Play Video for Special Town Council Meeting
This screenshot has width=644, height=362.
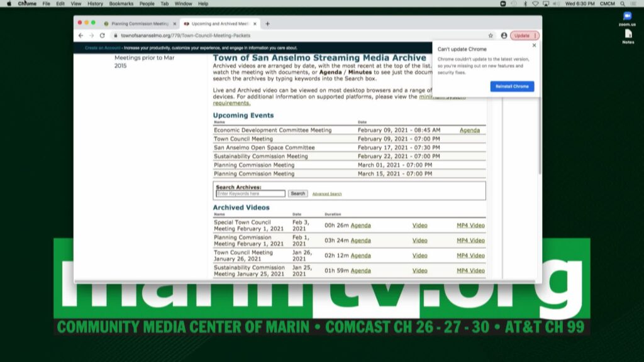(x=419, y=226)
